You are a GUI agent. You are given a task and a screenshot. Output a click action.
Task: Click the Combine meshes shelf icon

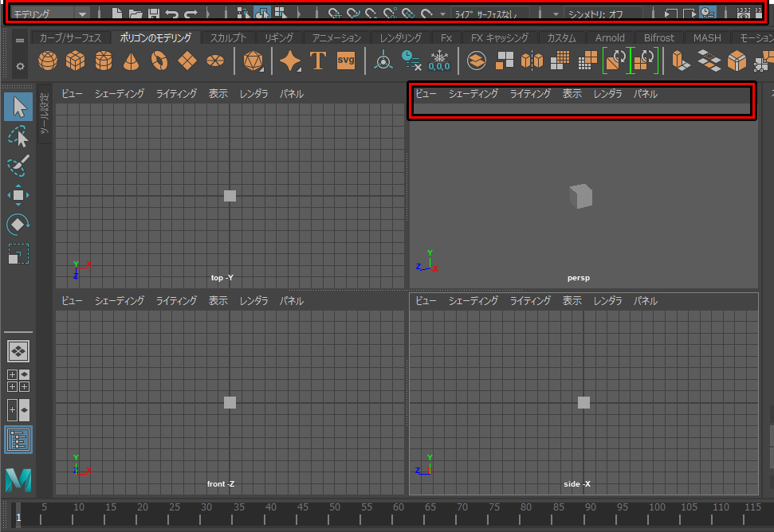coord(477,61)
